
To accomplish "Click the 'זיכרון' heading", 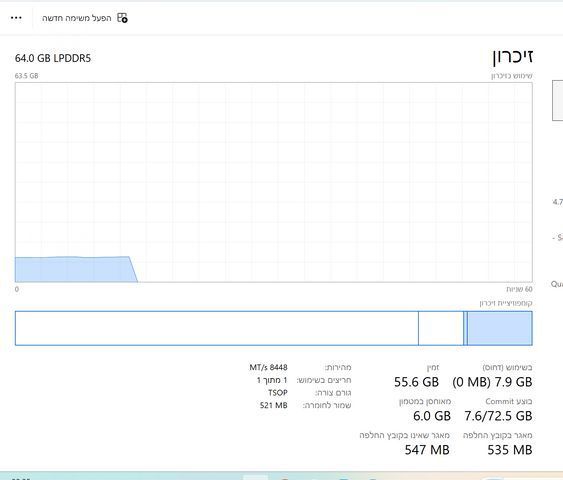I will 513,57.
